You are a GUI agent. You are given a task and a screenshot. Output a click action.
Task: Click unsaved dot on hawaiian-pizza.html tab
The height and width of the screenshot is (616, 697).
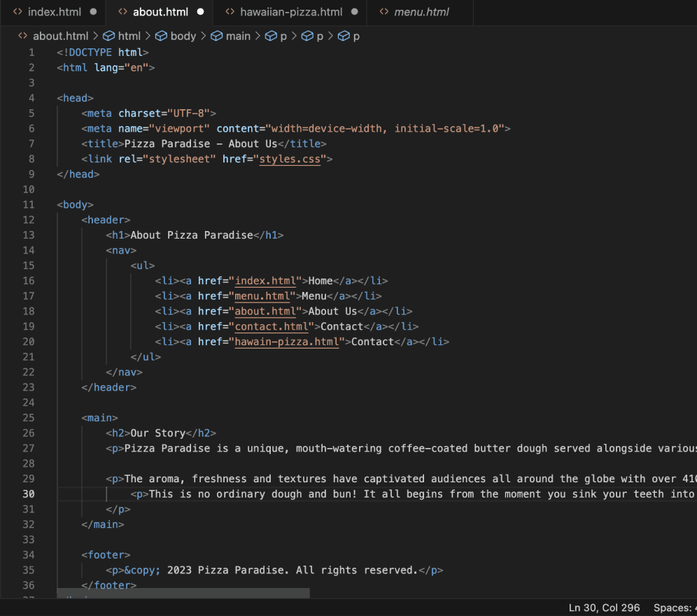coord(354,12)
